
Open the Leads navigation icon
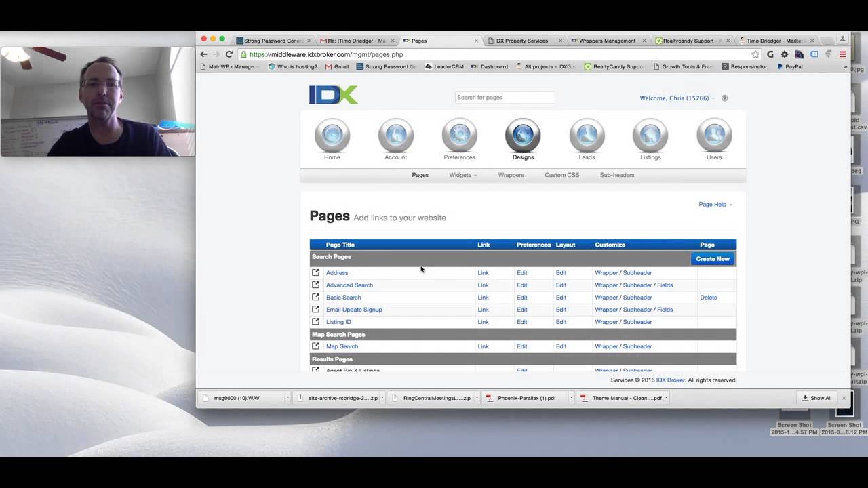(587, 135)
